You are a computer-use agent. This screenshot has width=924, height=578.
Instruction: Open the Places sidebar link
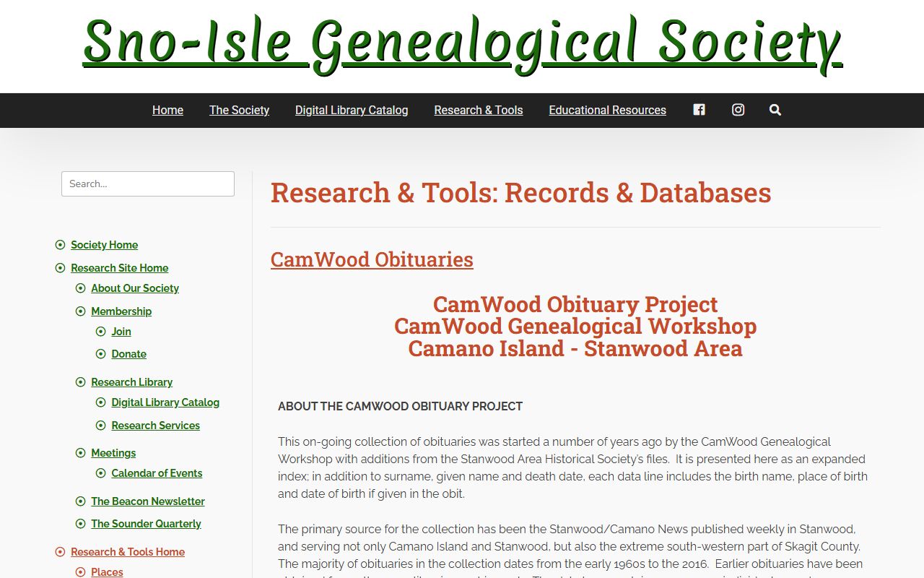pos(107,572)
